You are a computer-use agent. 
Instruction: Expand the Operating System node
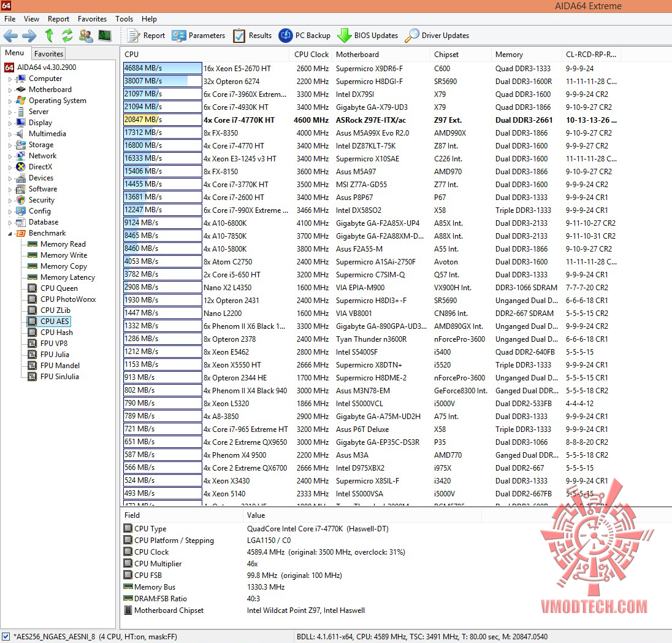[10, 101]
